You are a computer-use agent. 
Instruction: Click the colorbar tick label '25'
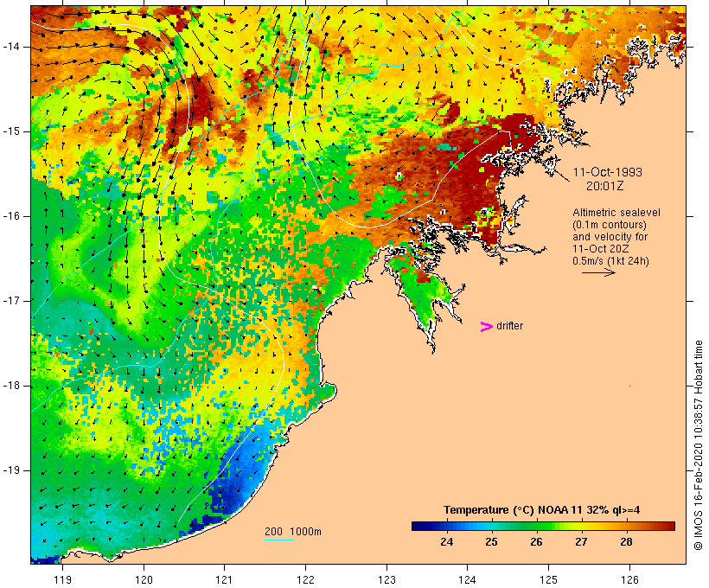coord(491,541)
